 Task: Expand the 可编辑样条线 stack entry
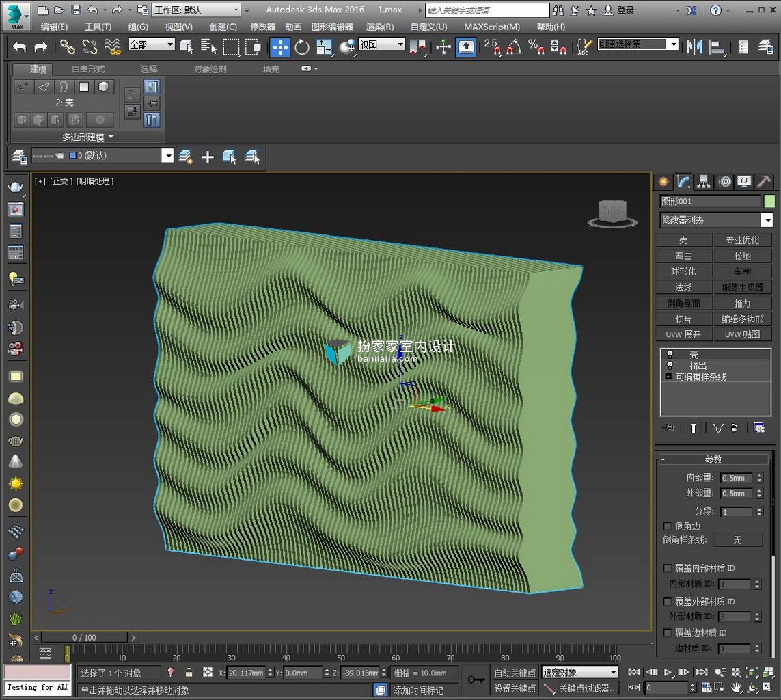coord(668,377)
